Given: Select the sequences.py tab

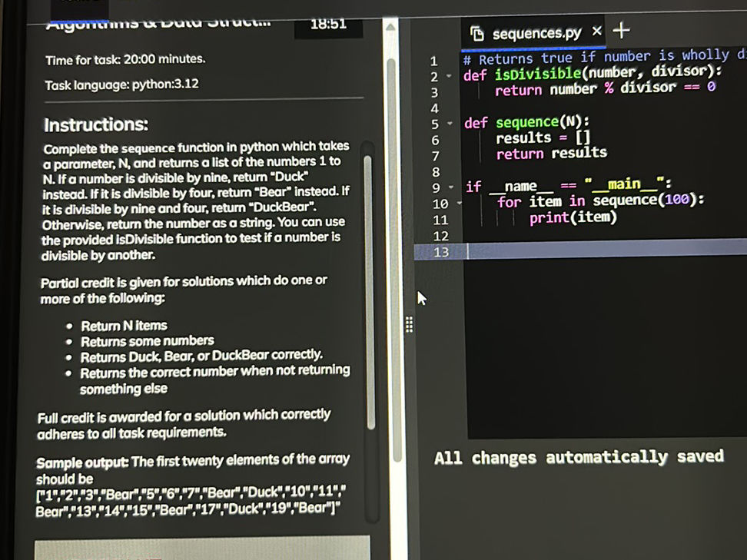Looking at the screenshot, I should 535,31.
